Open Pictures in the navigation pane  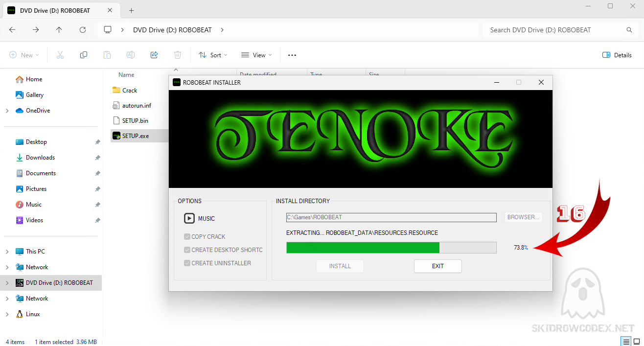click(31, 189)
